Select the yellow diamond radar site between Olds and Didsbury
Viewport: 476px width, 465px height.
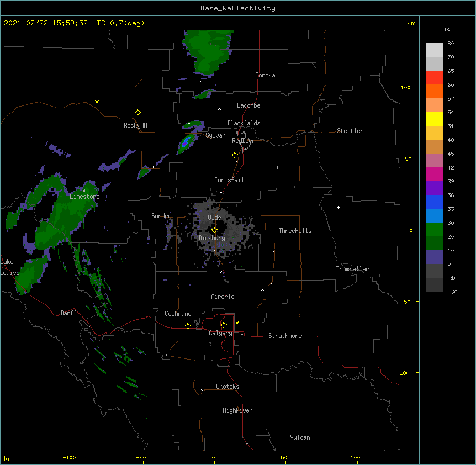point(215,230)
